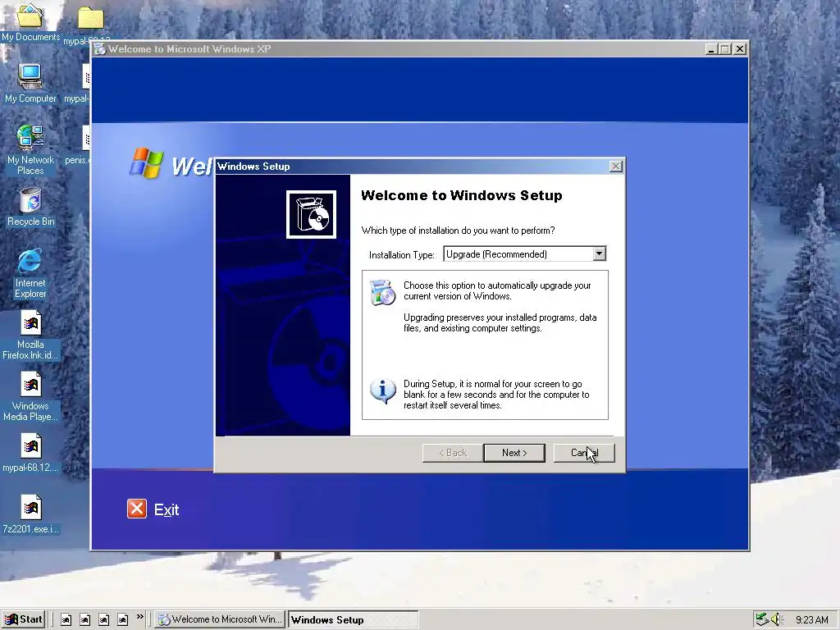Switch to Welcome to Microsoft Win... taskbar button
This screenshot has height=630, width=840.
(220, 619)
